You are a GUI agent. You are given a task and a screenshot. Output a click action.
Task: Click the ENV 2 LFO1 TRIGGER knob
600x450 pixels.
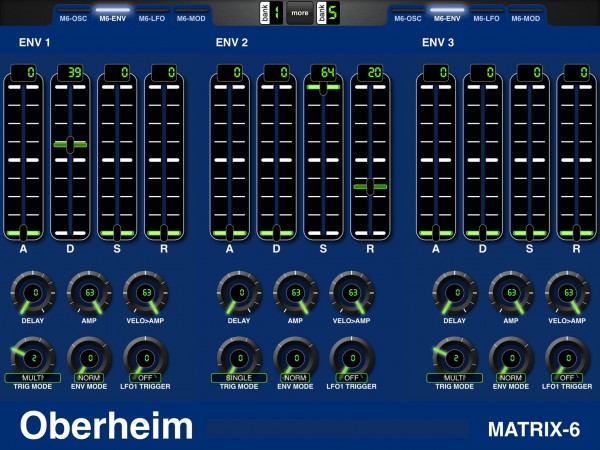pyautogui.click(x=352, y=358)
